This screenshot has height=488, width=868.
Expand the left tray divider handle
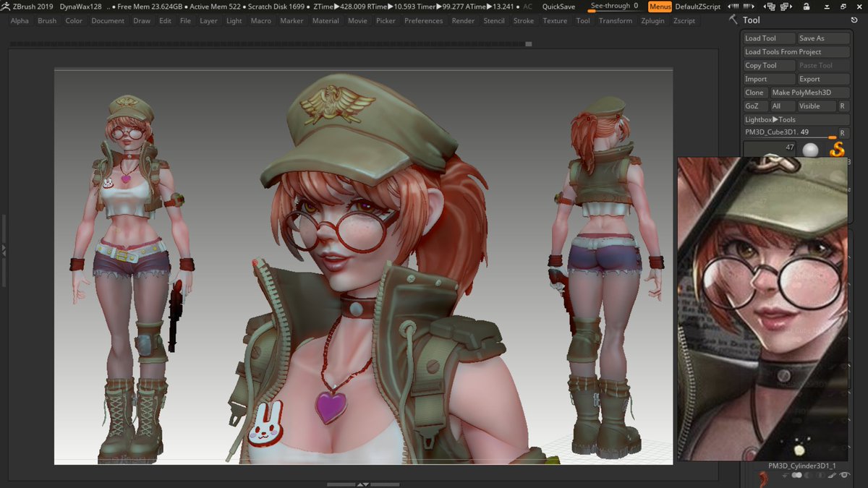(x=4, y=249)
